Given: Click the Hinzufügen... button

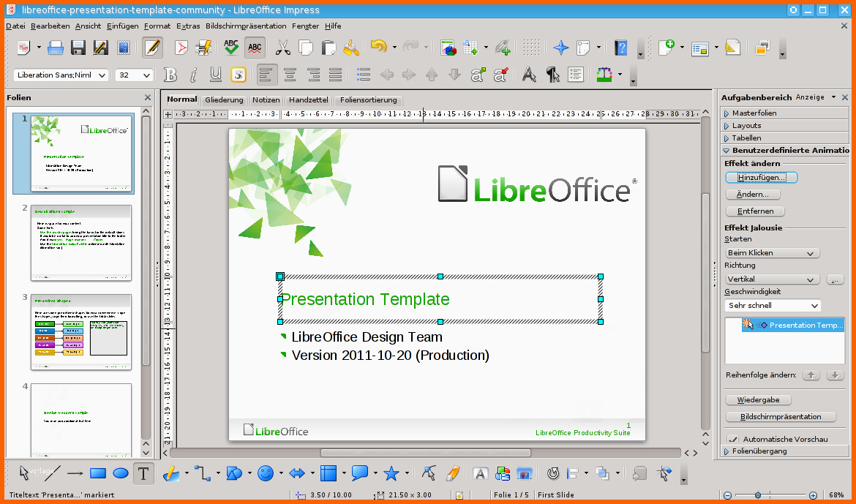Looking at the screenshot, I should point(761,178).
